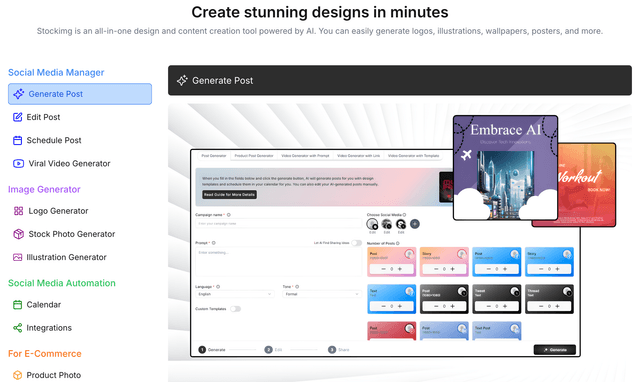640x382 pixels.
Task: Click Read Guide for More Details button
Action: pyautogui.click(x=229, y=195)
